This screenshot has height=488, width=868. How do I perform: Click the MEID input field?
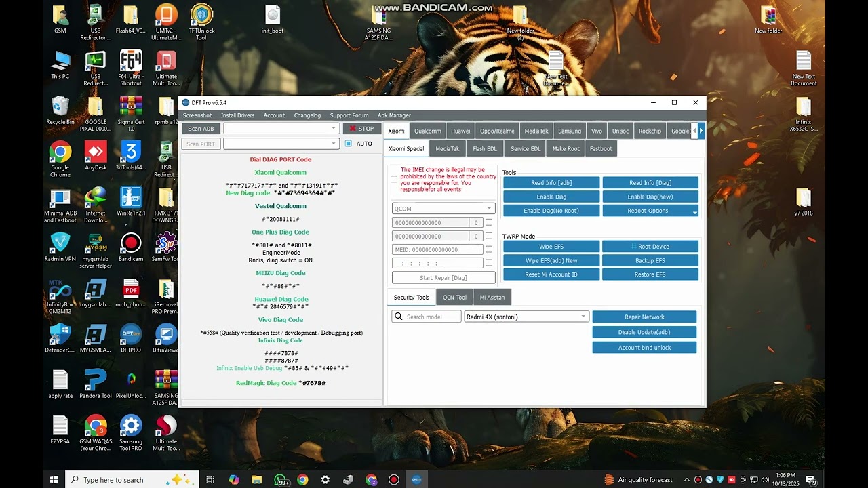tap(437, 249)
